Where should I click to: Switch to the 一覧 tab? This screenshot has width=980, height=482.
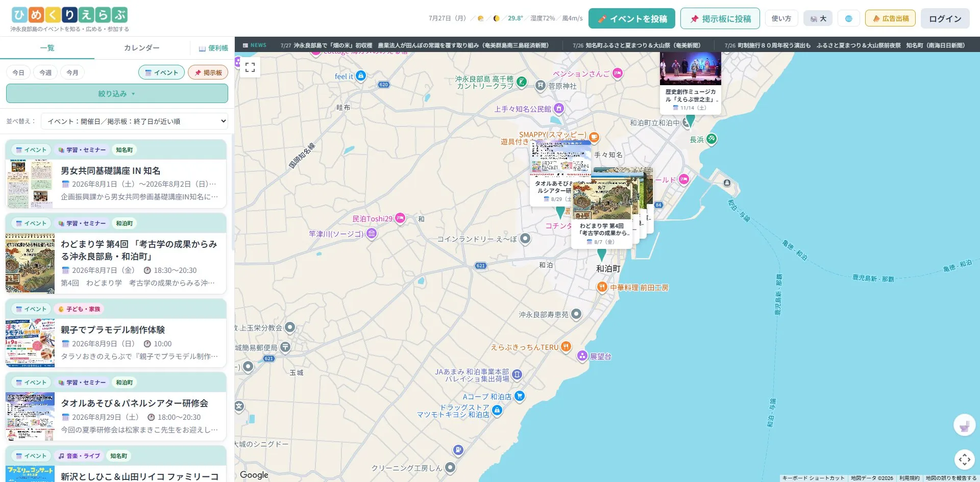click(x=47, y=48)
